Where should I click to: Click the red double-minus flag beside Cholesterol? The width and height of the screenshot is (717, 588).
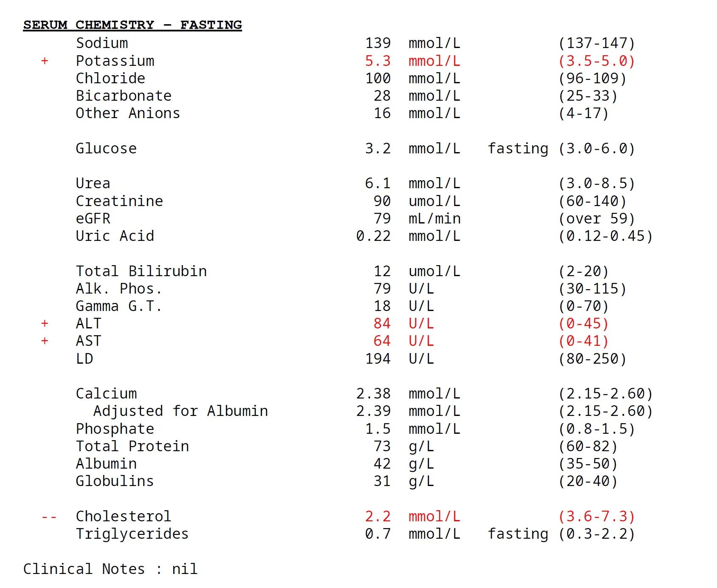pos(49,517)
